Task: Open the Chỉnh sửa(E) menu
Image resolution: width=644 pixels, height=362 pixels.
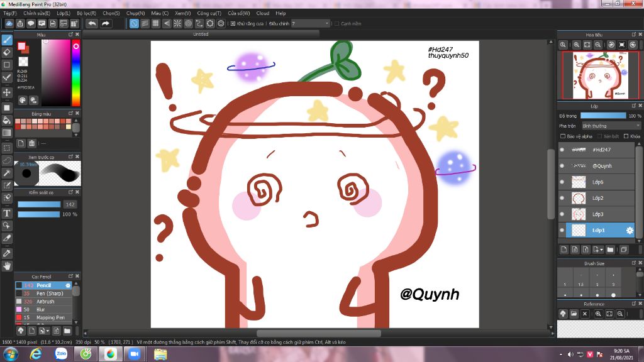Action: [x=36, y=13]
